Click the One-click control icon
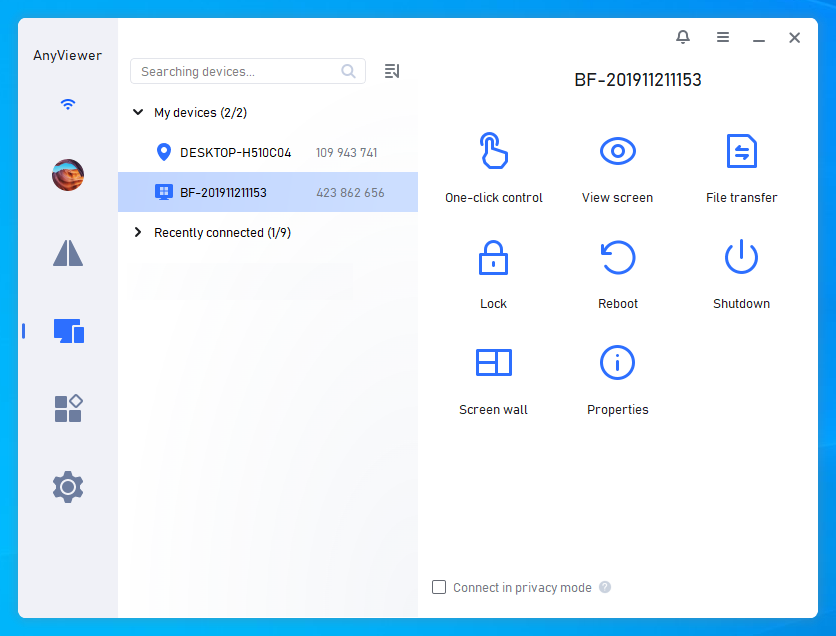 (x=493, y=152)
